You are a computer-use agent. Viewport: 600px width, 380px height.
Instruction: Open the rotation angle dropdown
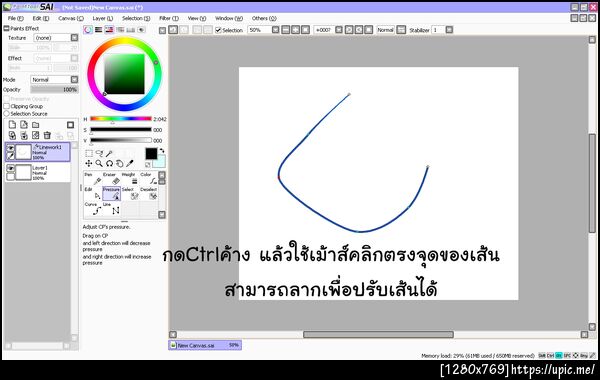coord(339,29)
